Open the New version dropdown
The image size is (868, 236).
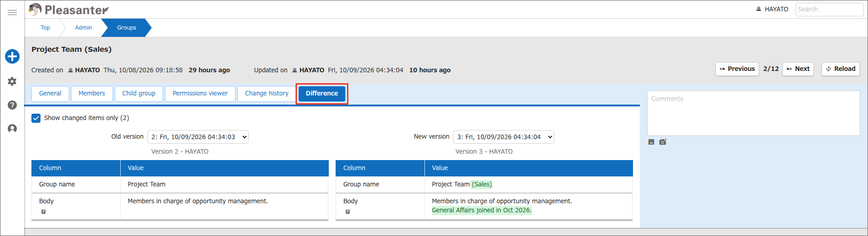(504, 137)
